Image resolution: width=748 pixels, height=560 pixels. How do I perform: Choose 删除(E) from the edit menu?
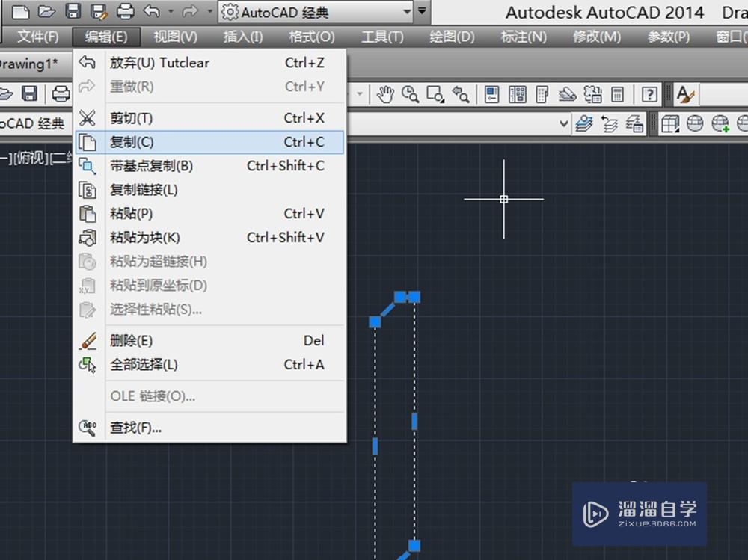(209, 341)
